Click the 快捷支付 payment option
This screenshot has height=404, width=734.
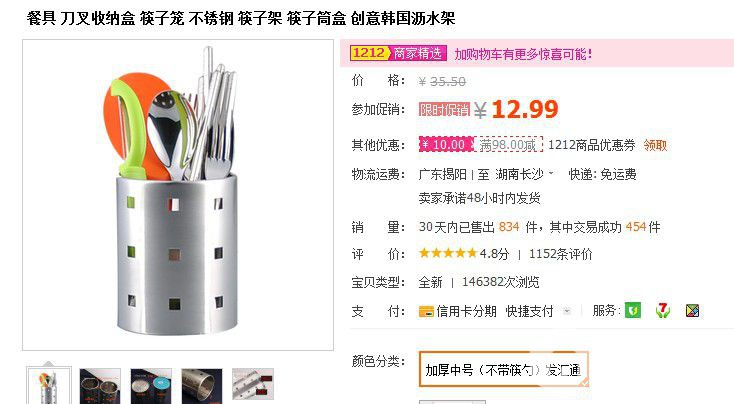pyautogui.click(x=529, y=311)
